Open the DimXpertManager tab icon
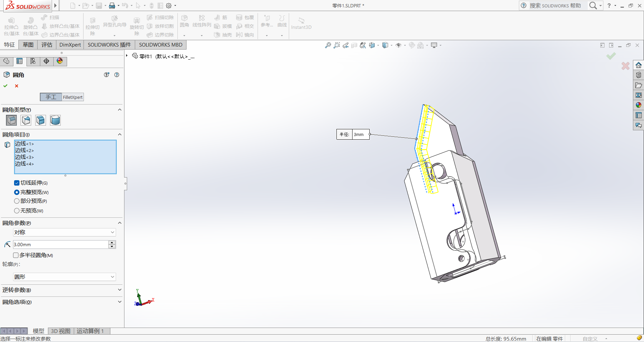 point(46,61)
